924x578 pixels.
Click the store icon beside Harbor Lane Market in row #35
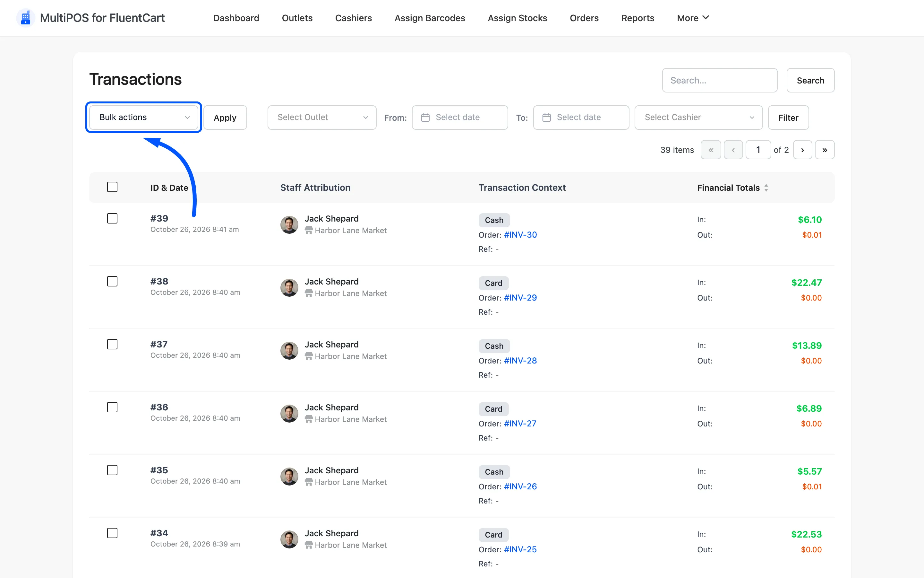pos(309,482)
